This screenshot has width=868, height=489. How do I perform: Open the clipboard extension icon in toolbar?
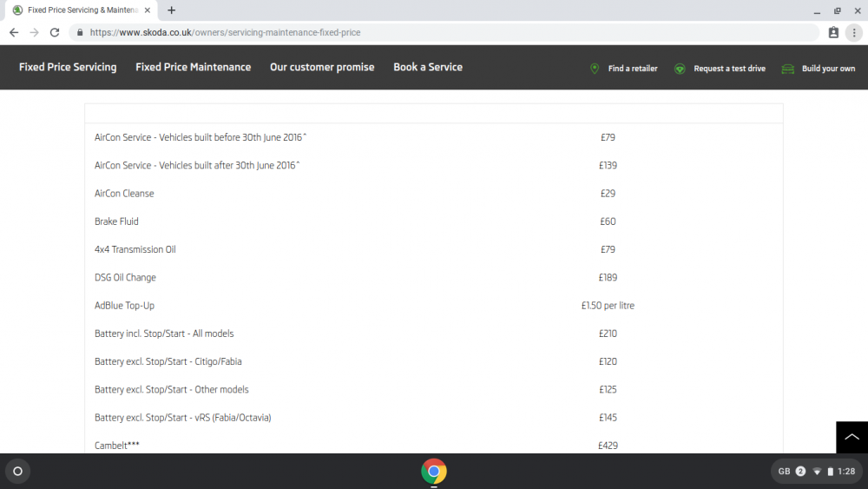tap(833, 33)
